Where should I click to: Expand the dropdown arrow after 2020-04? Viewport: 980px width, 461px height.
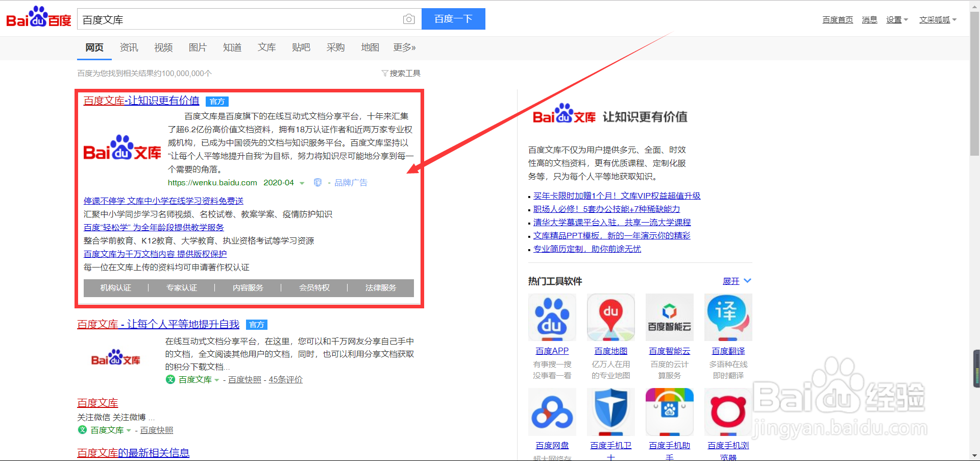[x=302, y=183]
